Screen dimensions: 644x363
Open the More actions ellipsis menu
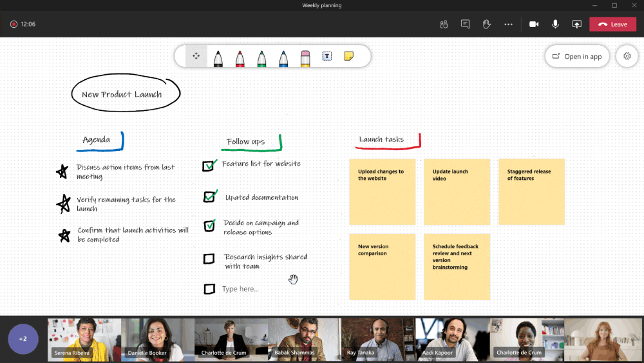(x=508, y=25)
